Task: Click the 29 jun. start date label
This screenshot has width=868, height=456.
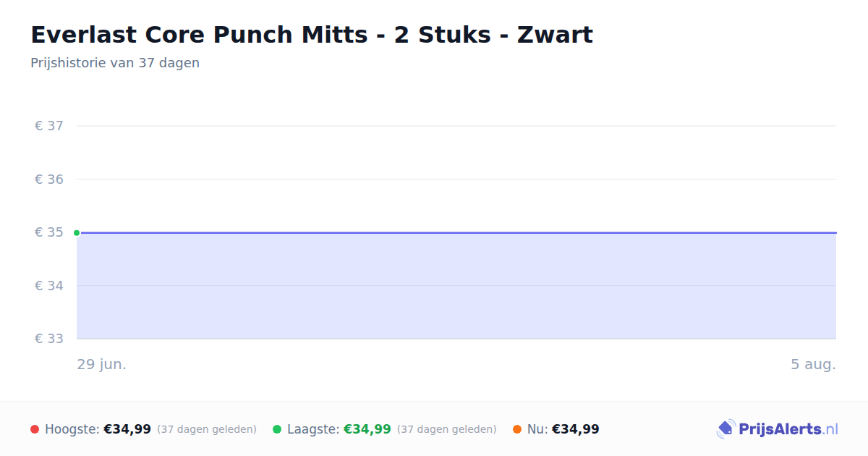Action: pos(102,364)
